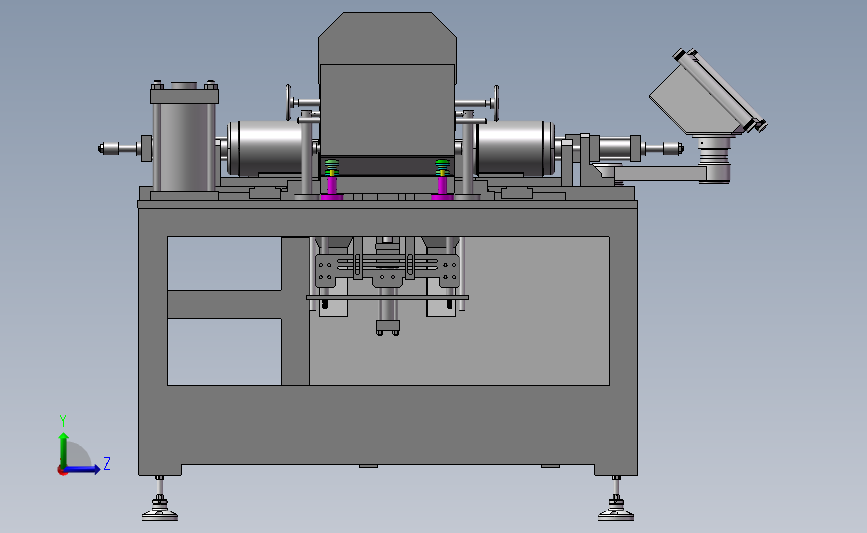
Task: Click the green Y axis arrow of the triad
Action: click(x=64, y=449)
